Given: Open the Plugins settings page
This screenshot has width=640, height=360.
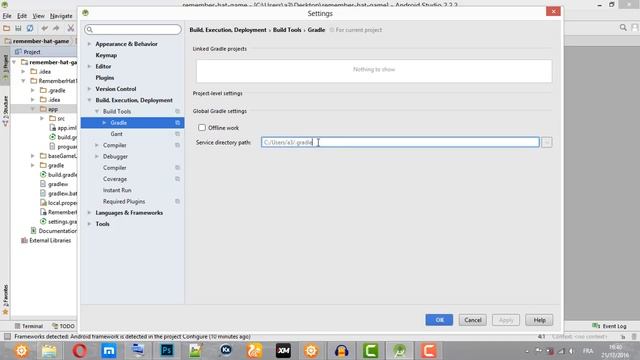Looking at the screenshot, I should point(105,78).
